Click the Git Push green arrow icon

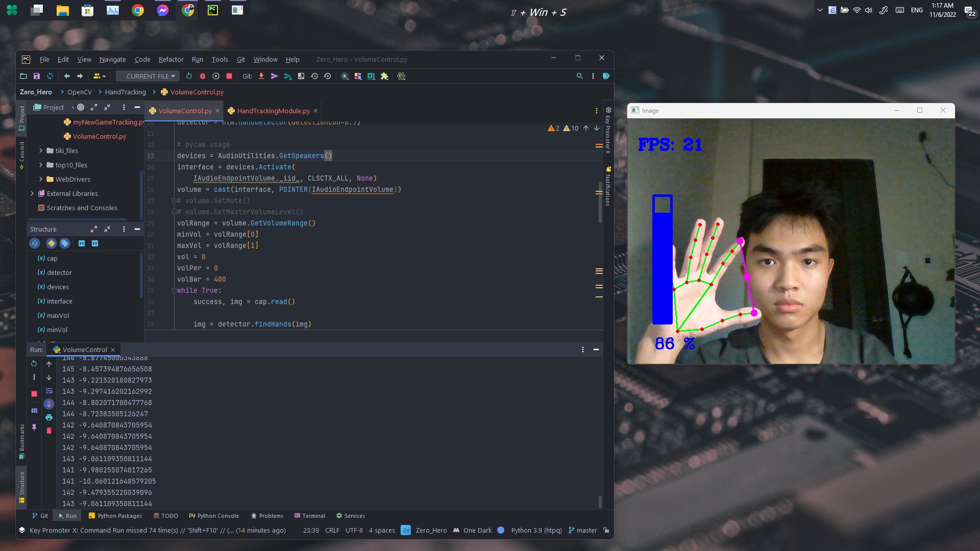click(x=288, y=76)
